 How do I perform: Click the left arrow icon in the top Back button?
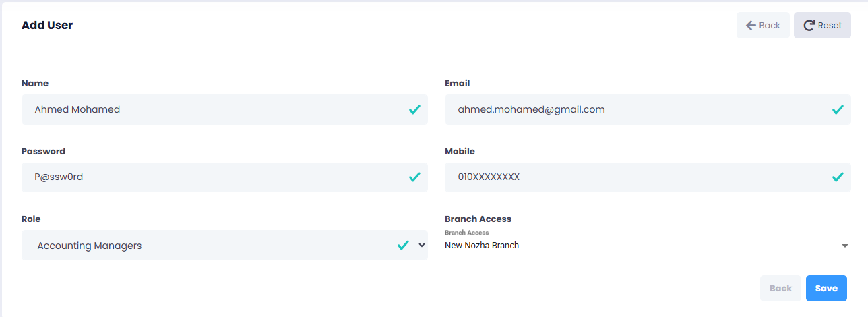pos(751,26)
